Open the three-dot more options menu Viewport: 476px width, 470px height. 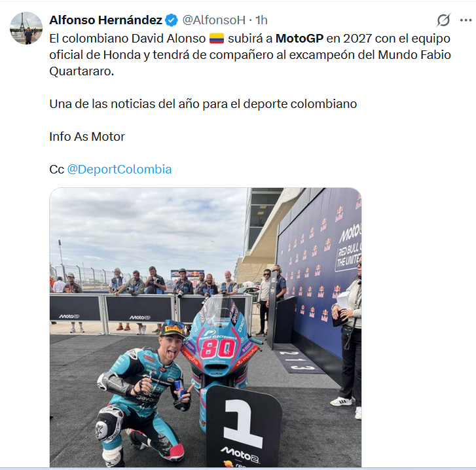coord(466,20)
